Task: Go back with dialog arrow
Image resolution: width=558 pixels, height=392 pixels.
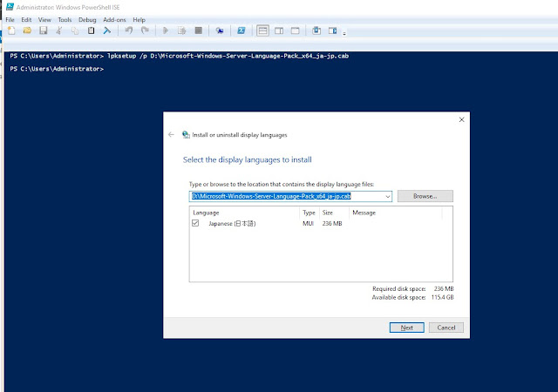Action: [171, 134]
